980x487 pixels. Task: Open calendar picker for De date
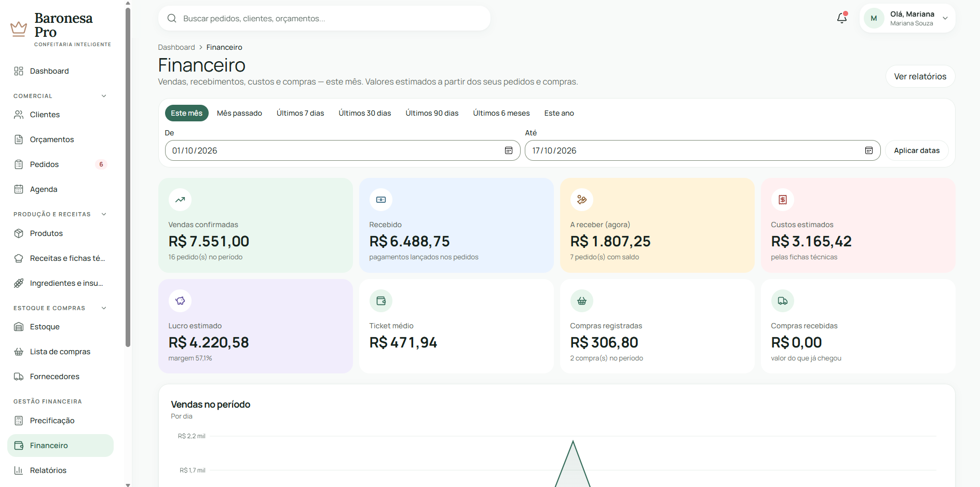click(509, 150)
